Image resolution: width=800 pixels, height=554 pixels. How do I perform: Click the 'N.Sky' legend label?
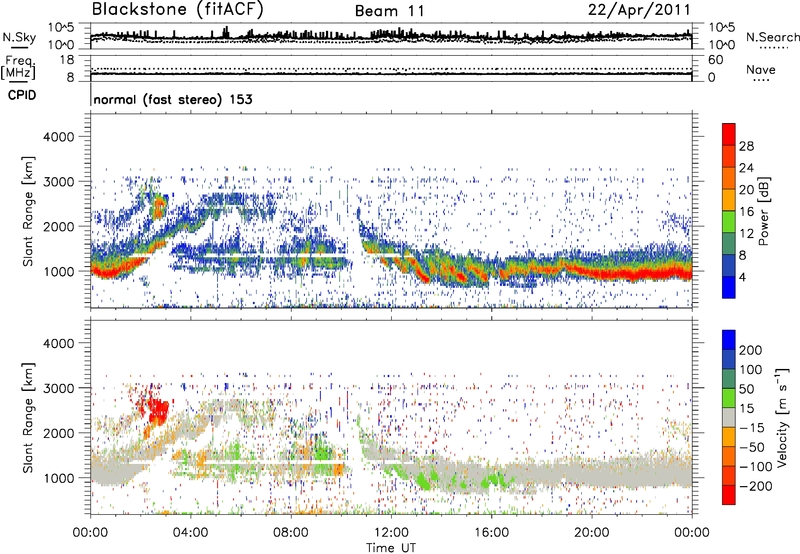click(x=19, y=37)
